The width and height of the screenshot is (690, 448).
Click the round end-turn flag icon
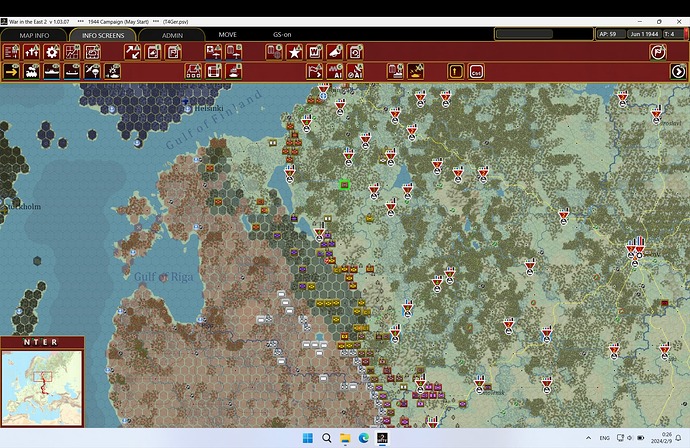(658, 52)
